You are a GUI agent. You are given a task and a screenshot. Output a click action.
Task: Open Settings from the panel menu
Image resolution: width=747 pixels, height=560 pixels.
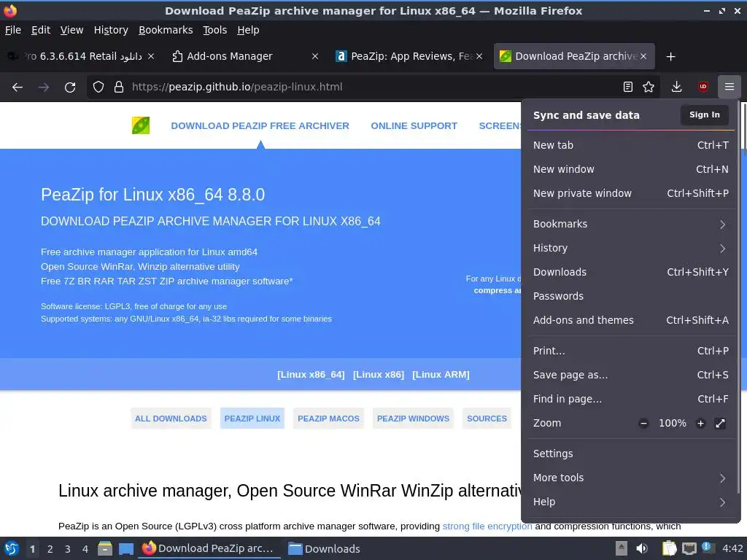pyautogui.click(x=631, y=454)
